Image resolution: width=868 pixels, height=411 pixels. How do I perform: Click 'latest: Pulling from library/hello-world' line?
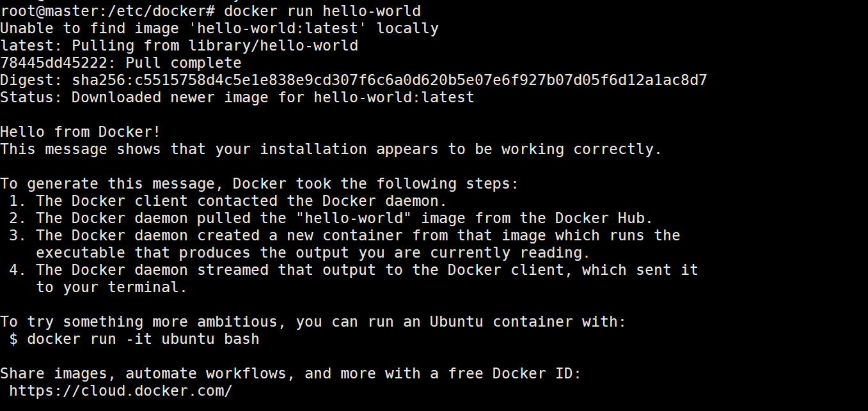pyautogui.click(x=179, y=45)
